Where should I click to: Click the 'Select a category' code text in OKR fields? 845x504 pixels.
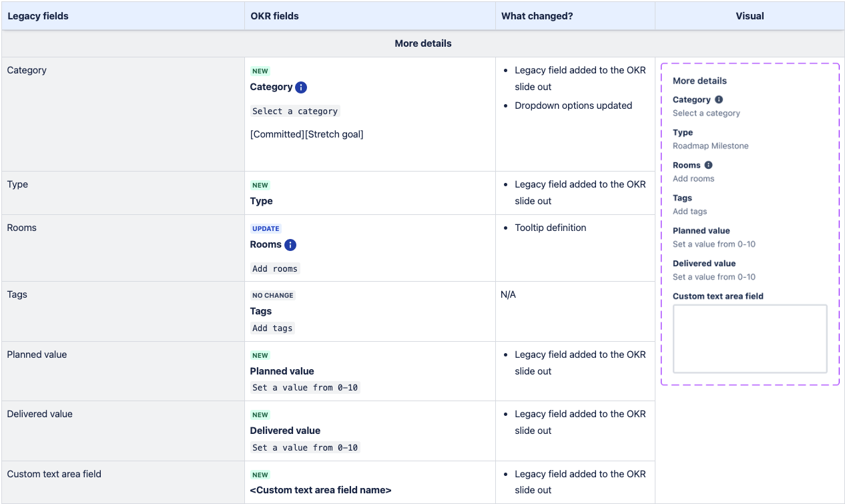295,111
